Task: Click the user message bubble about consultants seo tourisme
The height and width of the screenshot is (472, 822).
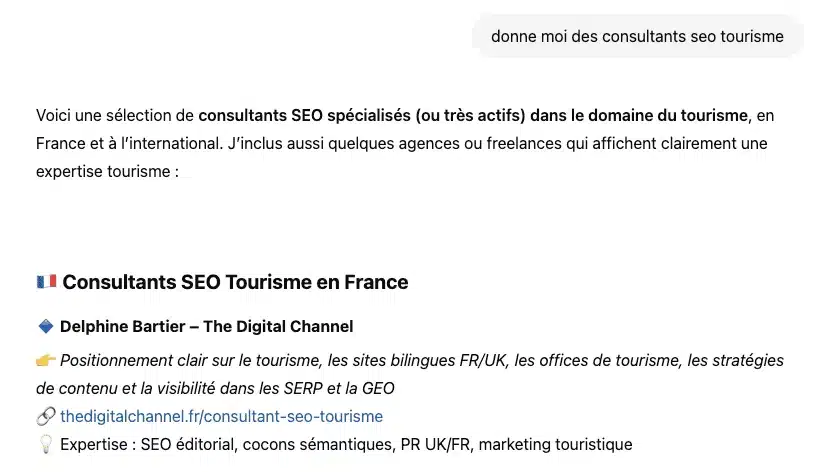Action: [637, 36]
